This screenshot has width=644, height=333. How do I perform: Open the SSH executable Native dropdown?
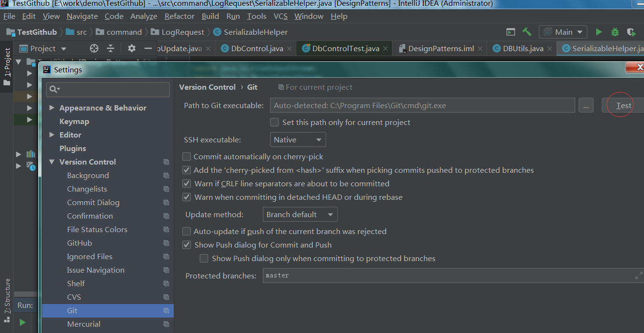[x=298, y=140]
